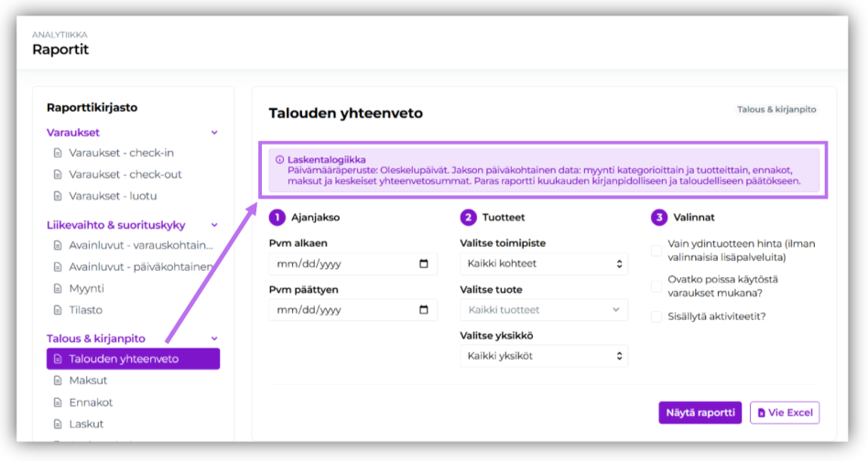Click document icon beside Varaukset - luotu
The image size is (868, 461).
pos(58,196)
